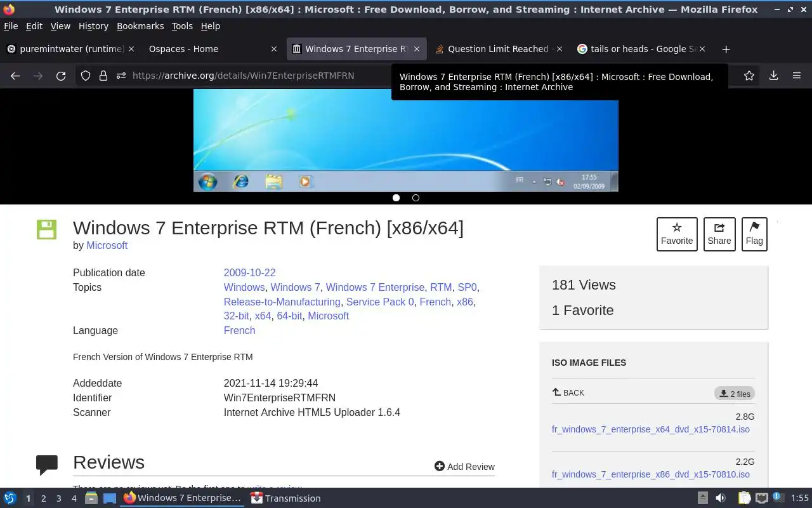Click the removable media tray icon

(702, 498)
